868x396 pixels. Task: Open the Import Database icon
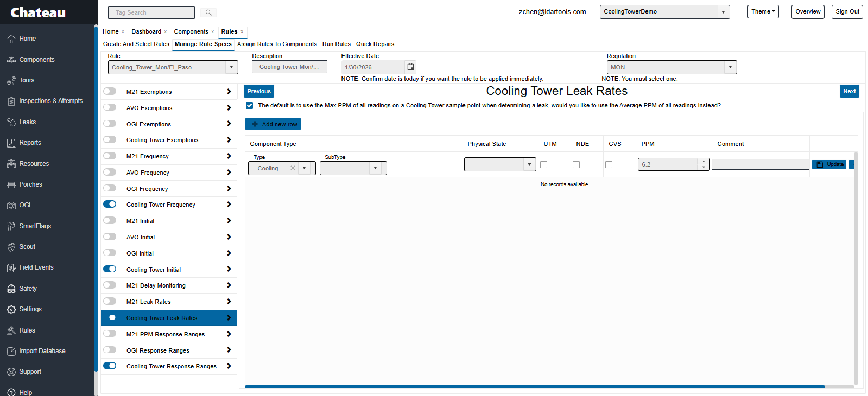click(11, 352)
